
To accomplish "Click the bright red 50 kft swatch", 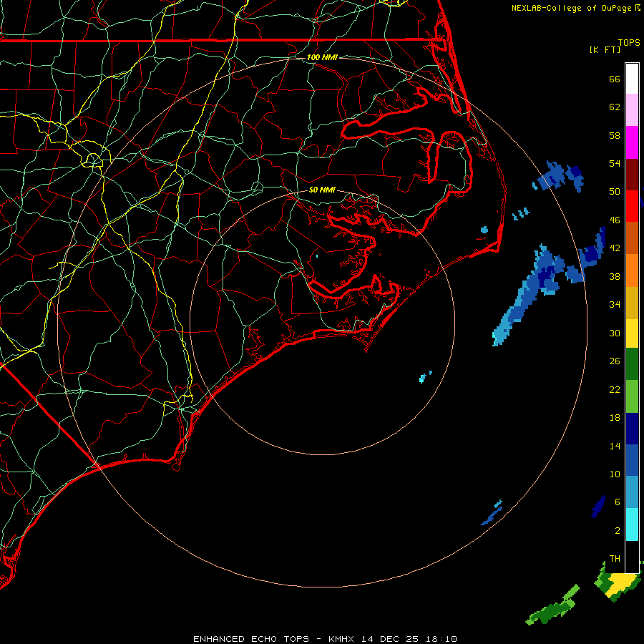I will click(x=632, y=206).
